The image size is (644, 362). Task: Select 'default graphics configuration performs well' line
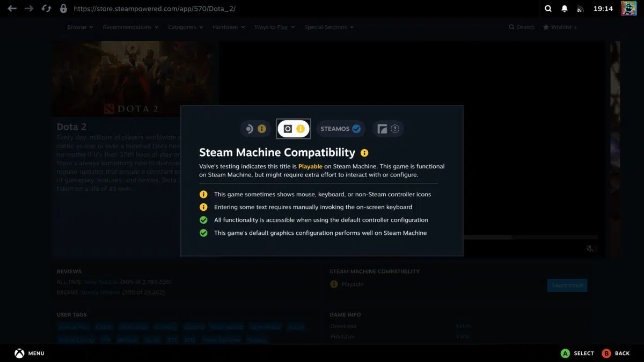coord(320,233)
